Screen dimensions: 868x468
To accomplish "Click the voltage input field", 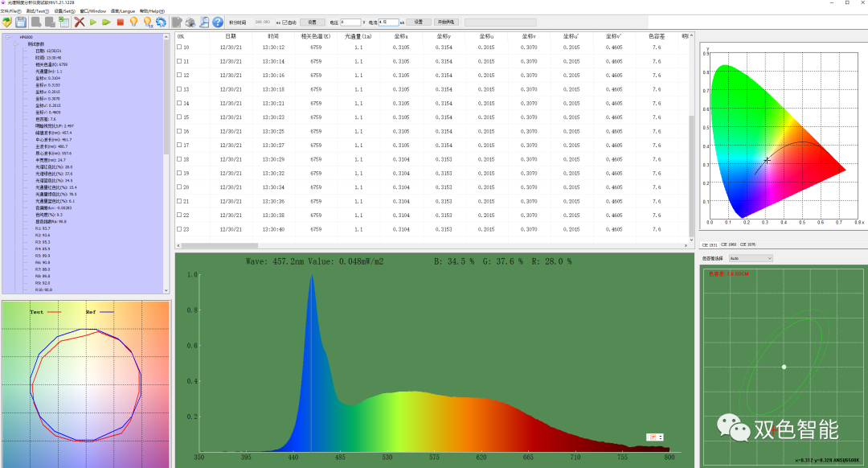I will tap(350, 23).
